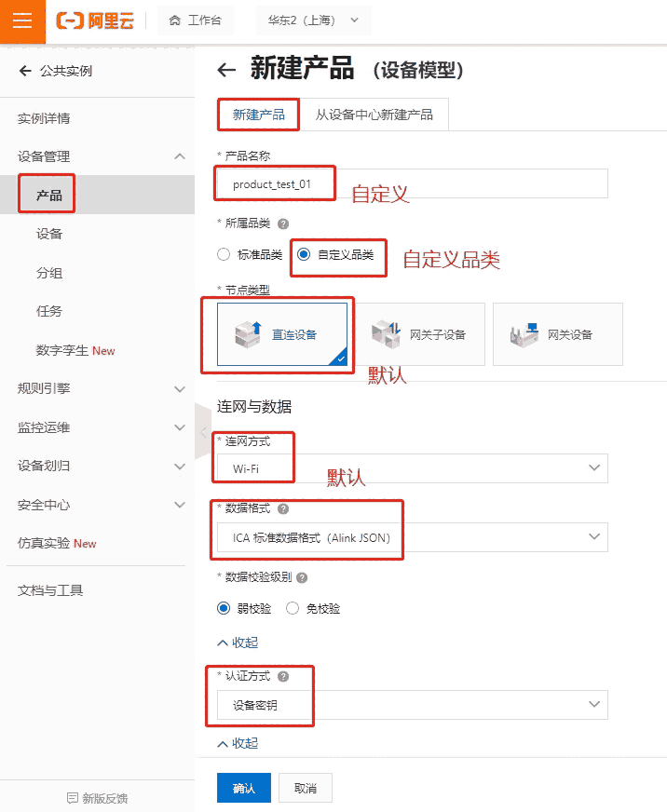This screenshot has width=667, height=812.
Task: Expand 规则引擎 in the sidebar
Action: (97, 388)
